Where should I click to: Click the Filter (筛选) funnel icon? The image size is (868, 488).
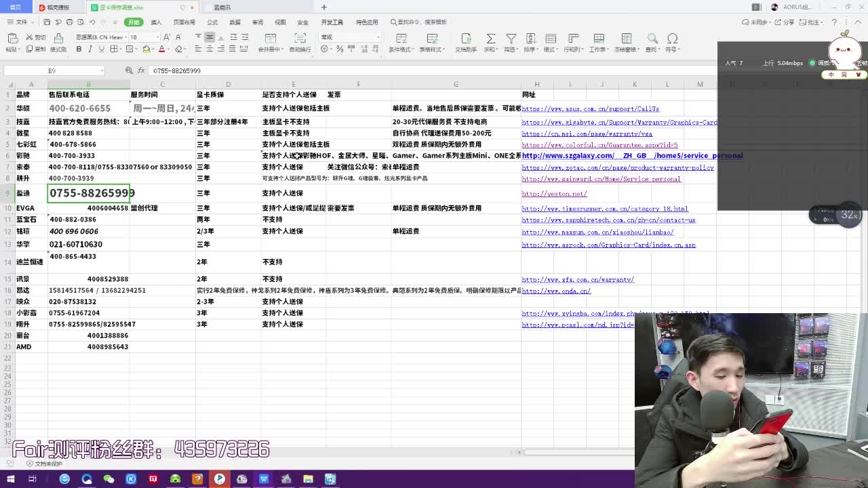point(511,38)
